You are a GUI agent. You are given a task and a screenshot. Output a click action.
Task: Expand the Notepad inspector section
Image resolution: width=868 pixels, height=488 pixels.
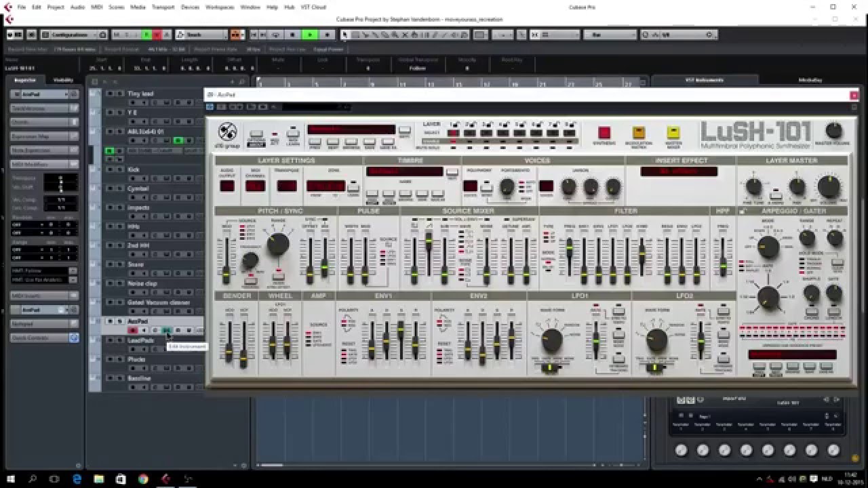tap(44, 324)
